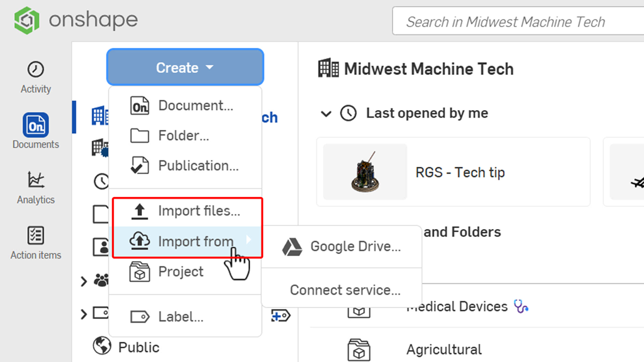The height and width of the screenshot is (362, 644).
Task: Select Import files from the Create menu
Action: coord(199,211)
